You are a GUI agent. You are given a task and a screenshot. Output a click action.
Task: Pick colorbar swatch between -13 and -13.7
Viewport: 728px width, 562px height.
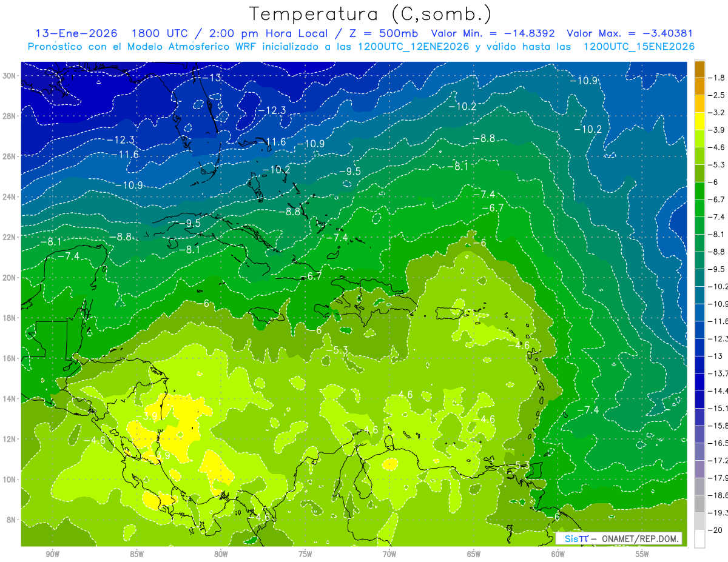pyautogui.click(x=699, y=364)
